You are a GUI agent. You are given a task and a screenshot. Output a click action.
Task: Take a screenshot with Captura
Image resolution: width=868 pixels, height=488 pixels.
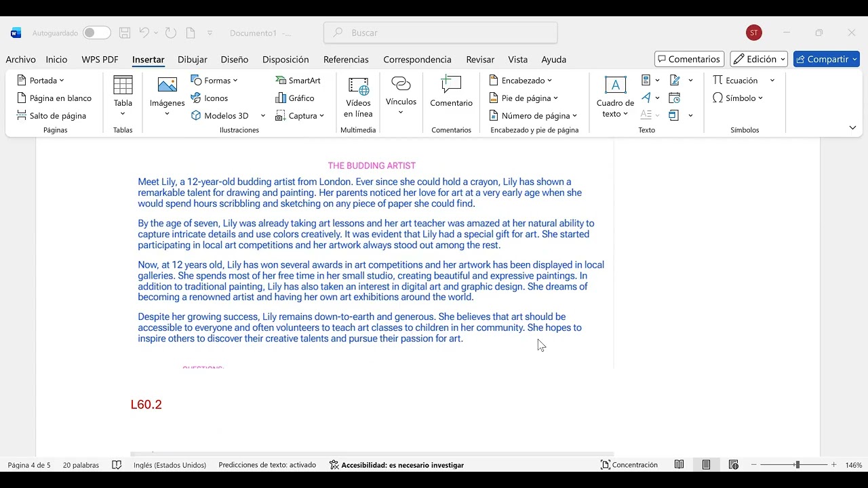click(300, 115)
